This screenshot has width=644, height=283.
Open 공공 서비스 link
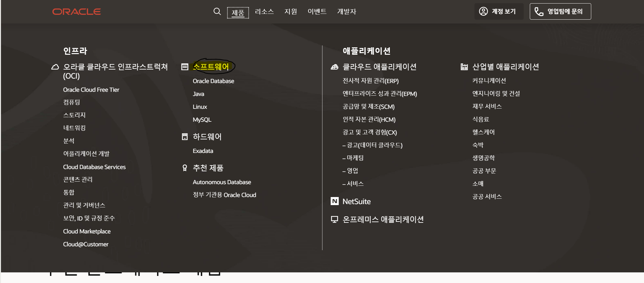click(x=487, y=197)
